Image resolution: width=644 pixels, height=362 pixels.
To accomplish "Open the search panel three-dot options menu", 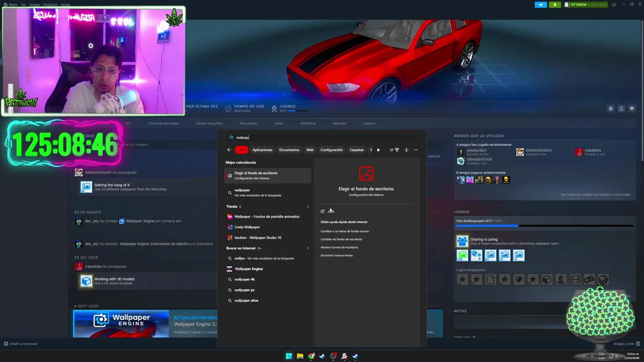I will [x=416, y=150].
